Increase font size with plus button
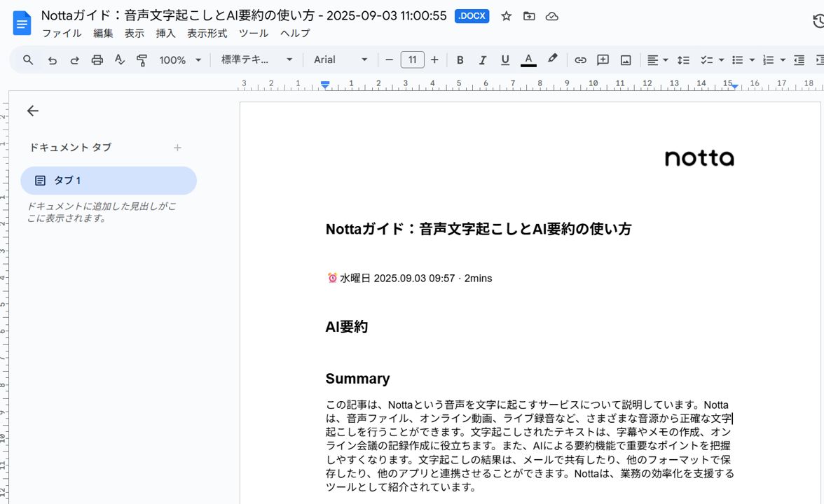824x504 pixels. coord(434,60)
